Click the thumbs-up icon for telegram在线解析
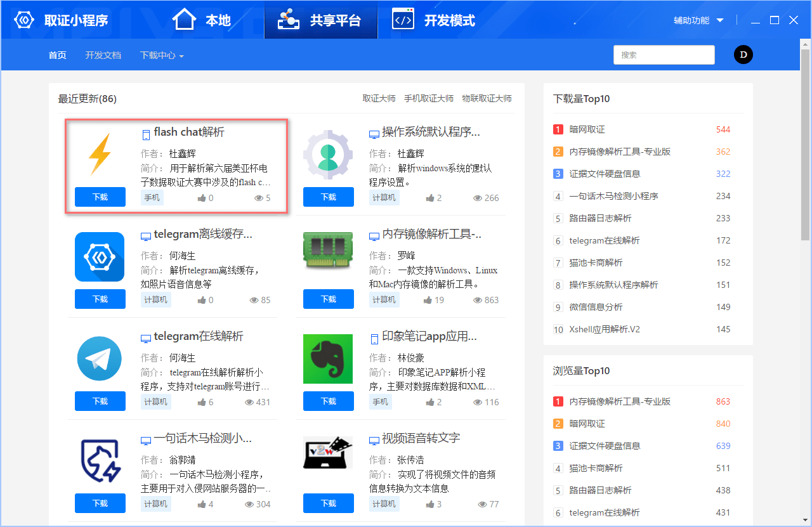Image resolution: width=812 pixels, height=527 pixels. [x=202, y=402]
